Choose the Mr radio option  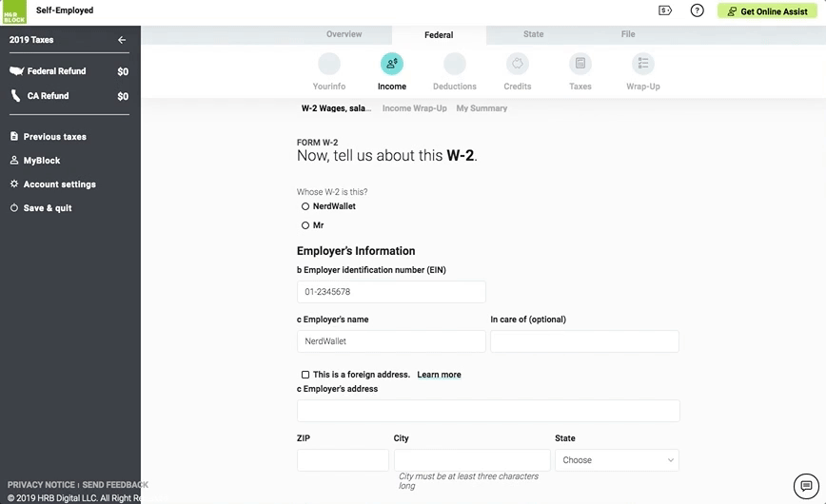tap(305, 225)
